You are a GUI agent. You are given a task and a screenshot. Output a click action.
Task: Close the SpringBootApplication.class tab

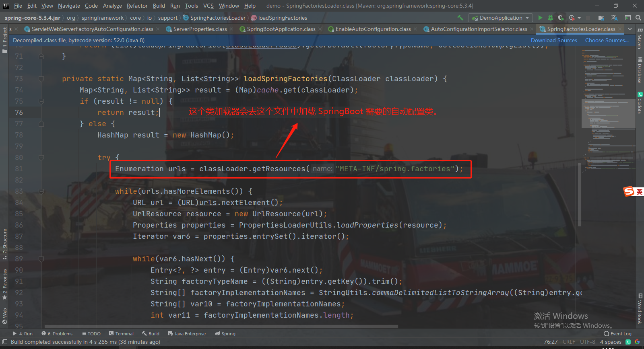(x=320, y=29)
